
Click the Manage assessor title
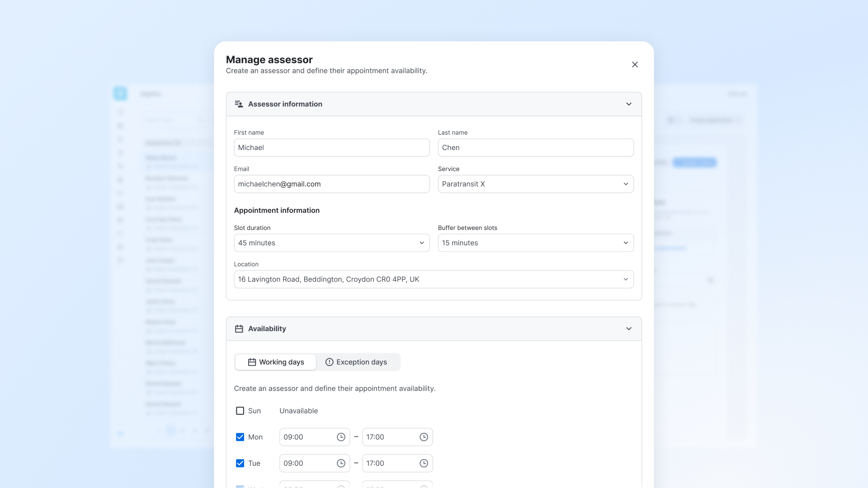(269, 60)
